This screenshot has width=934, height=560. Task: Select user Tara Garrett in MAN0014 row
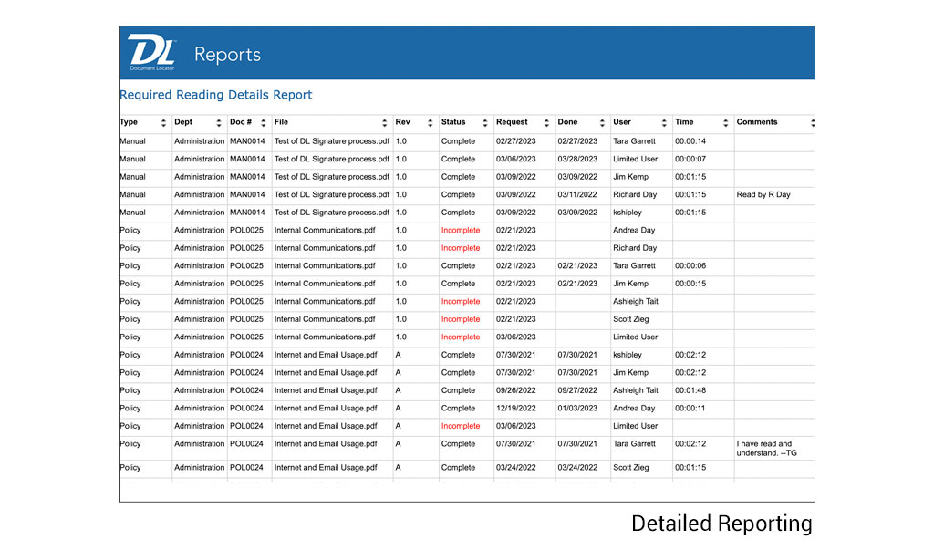635,141
